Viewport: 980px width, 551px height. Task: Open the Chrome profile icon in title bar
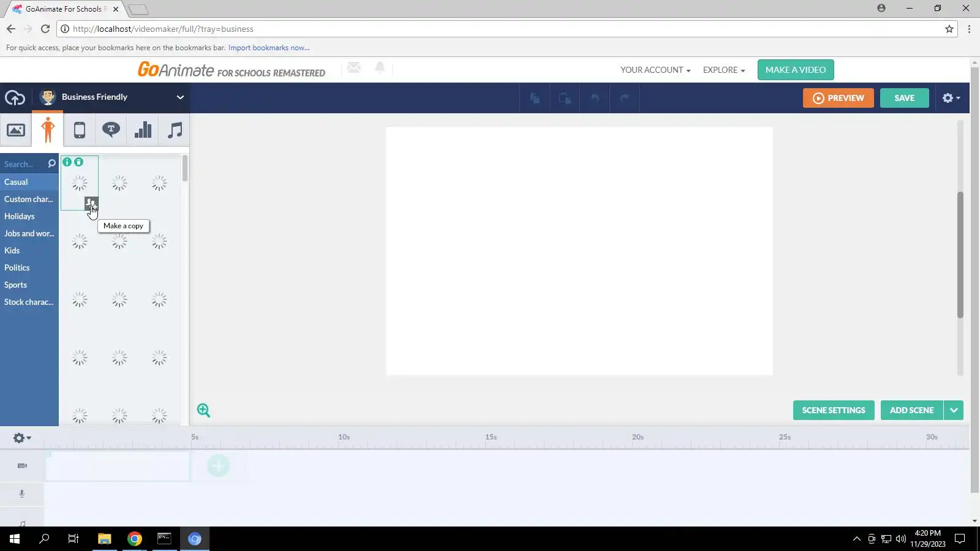pyautogui.click(x=881, y=8)
